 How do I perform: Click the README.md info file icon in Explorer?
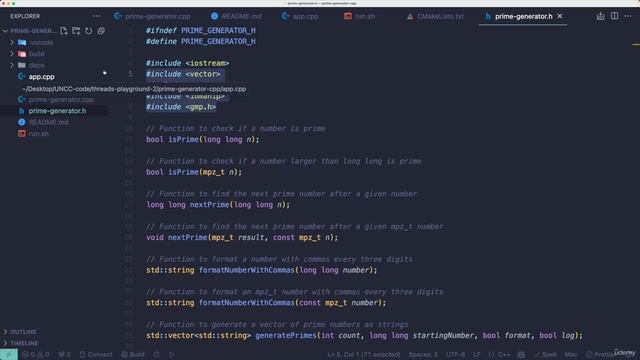click(22, 122)
